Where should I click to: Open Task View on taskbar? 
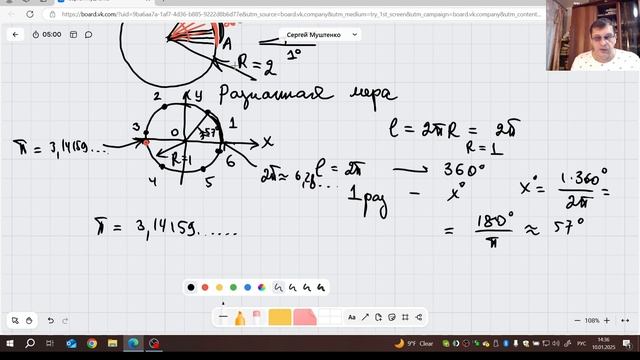click(50, 343)
